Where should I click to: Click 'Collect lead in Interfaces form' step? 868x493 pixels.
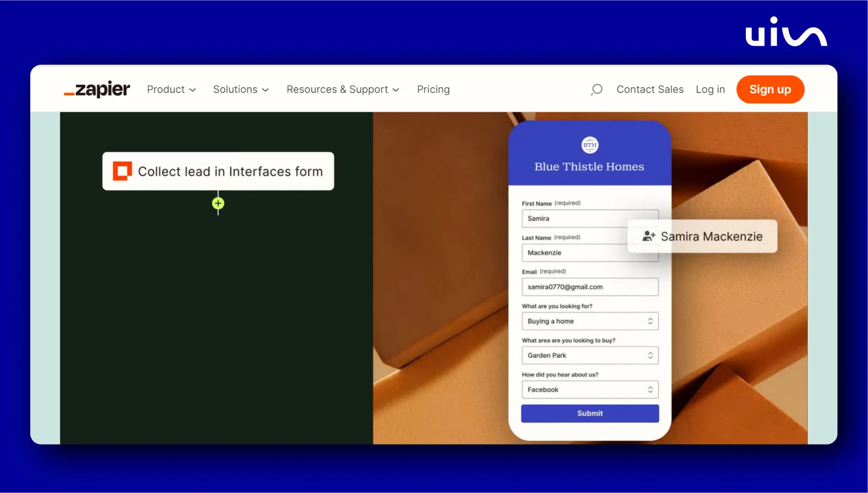pyautogui.click(x=218, y=171)
